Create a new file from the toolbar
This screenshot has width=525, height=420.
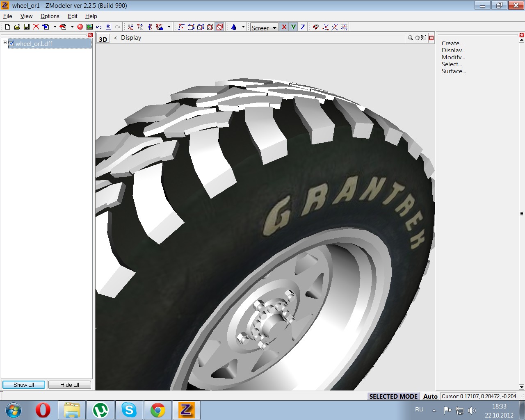[x=7, y=27]
